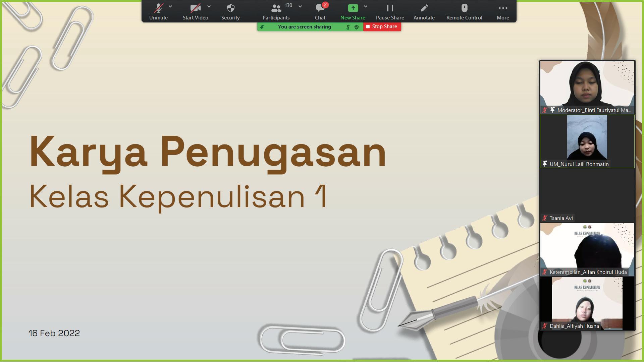This screenshot has width=644, height=362.
Task: Click the green encryption shield on sharing bar
Action: [357, 27]
